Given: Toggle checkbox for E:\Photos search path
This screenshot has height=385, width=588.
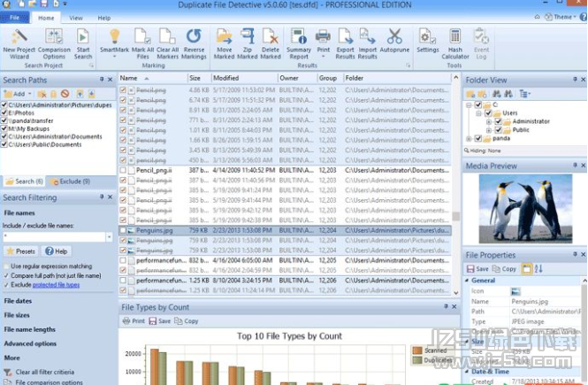Looking at the screenshot, I should pyautogui.click(x=4, y=112).
